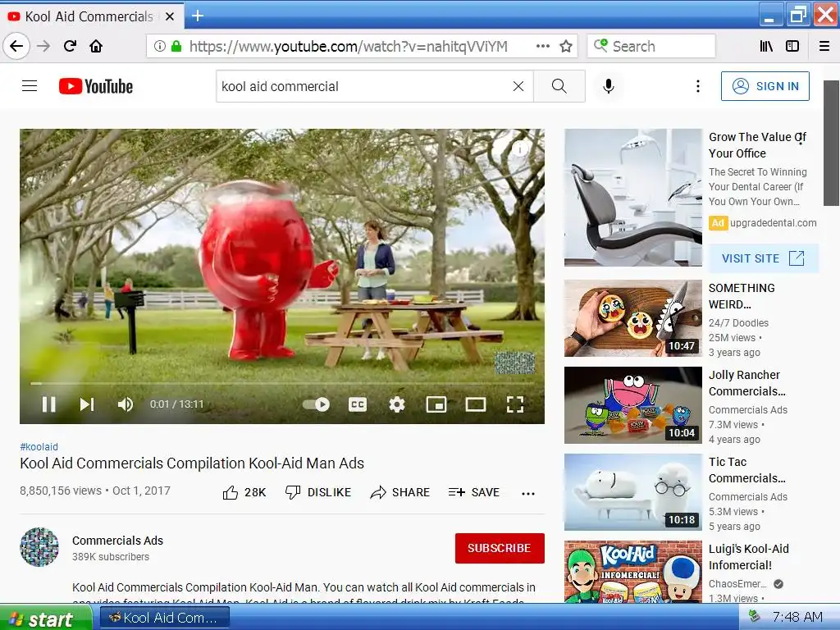This screenshot has height=630, width=840.
Task: Like the video with the thumbs-up icon
Action: (231, 492)
